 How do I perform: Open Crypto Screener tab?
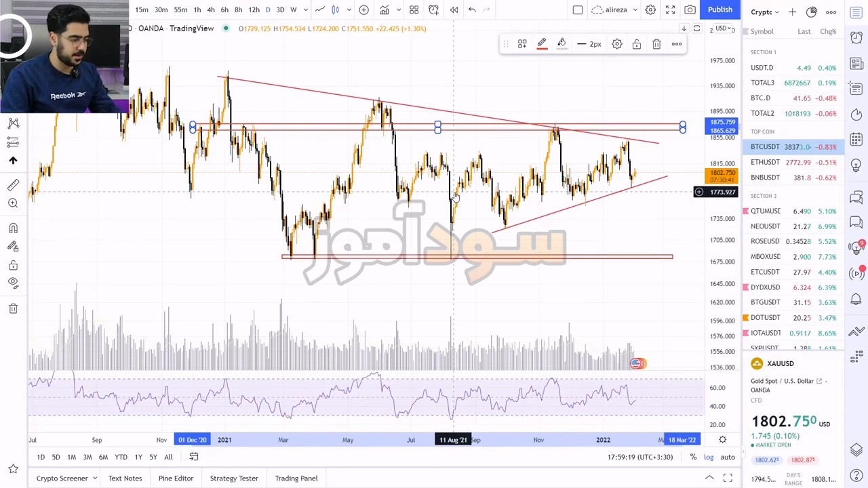point(62,479)
